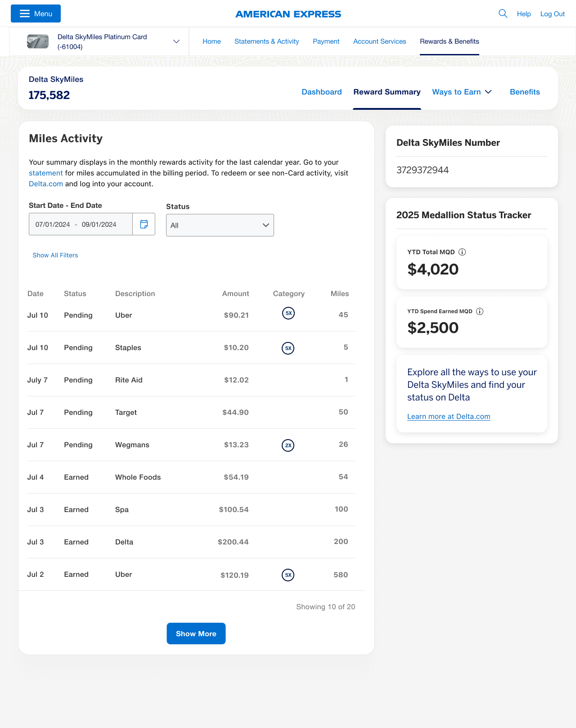
Task: Click the search magnifier icon
Action: point(503,13)
